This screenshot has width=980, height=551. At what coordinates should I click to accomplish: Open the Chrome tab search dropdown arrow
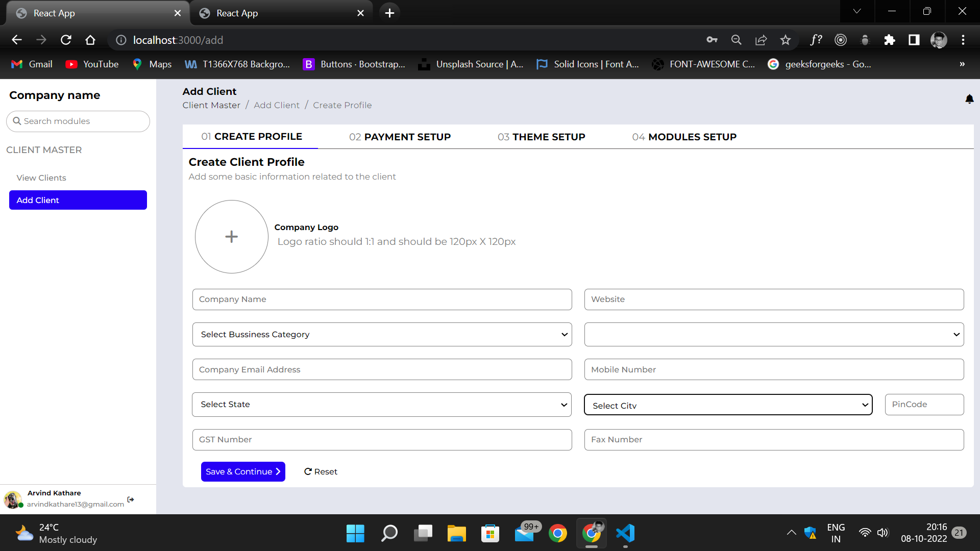(x=857, y=11)
